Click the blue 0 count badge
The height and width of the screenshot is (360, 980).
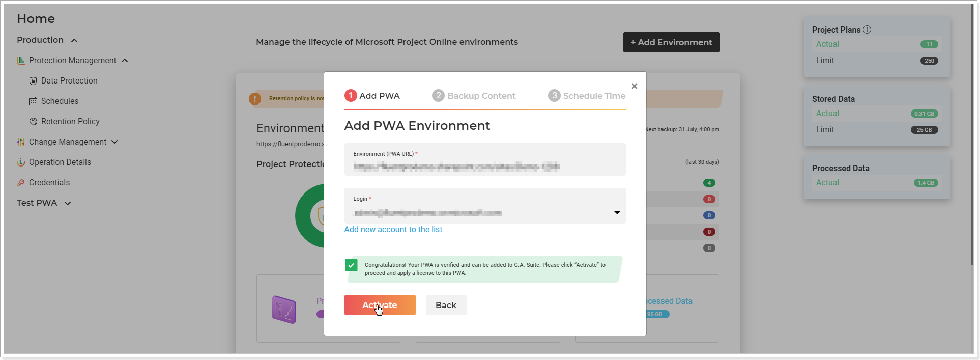[x=709, y=215]
